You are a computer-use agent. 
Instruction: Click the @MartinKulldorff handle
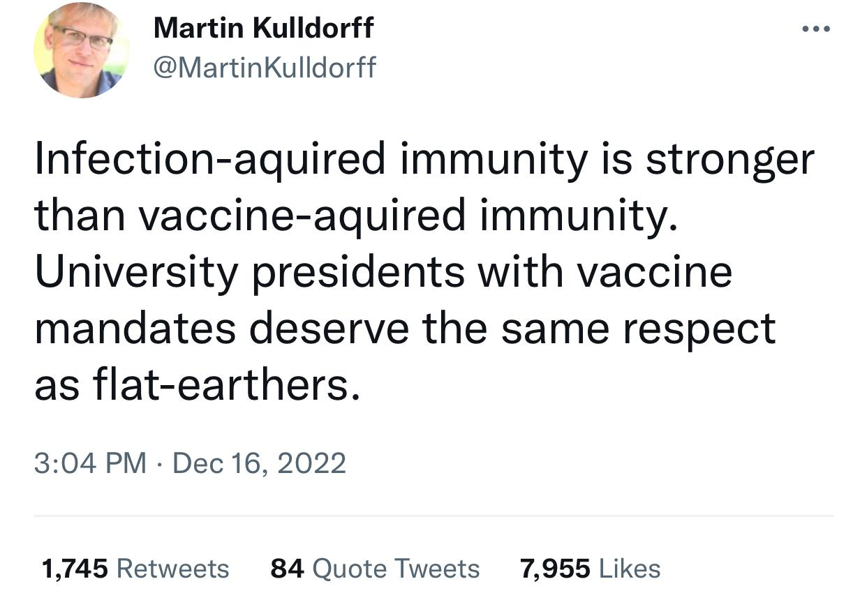point(265,68)
